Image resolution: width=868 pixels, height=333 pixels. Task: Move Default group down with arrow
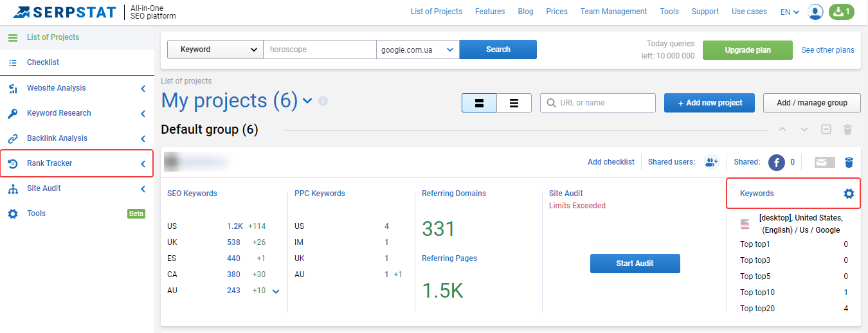(x=804, y=129)
